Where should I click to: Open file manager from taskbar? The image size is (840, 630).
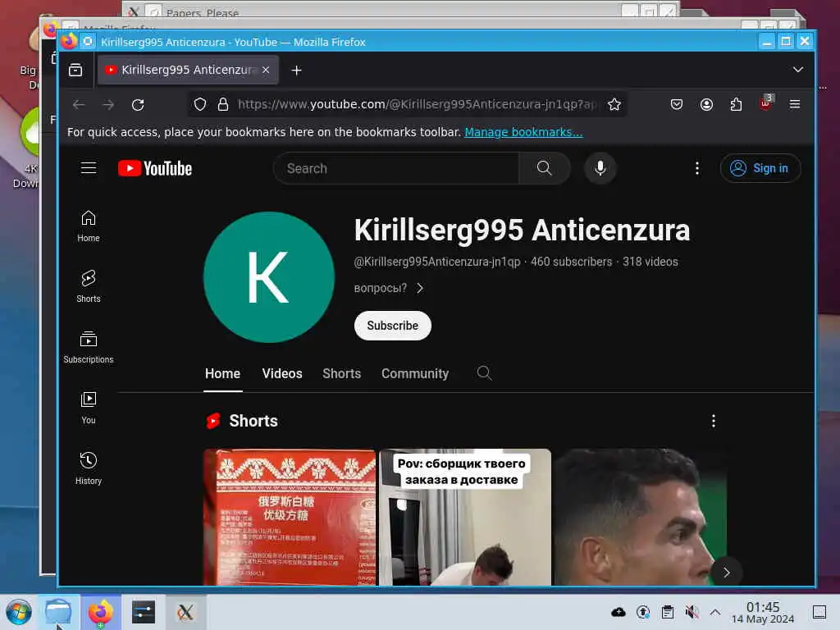point(58,612)
